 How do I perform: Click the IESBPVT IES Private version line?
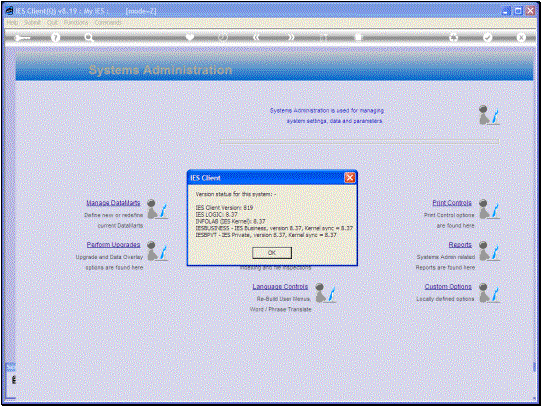pos(266,235)
